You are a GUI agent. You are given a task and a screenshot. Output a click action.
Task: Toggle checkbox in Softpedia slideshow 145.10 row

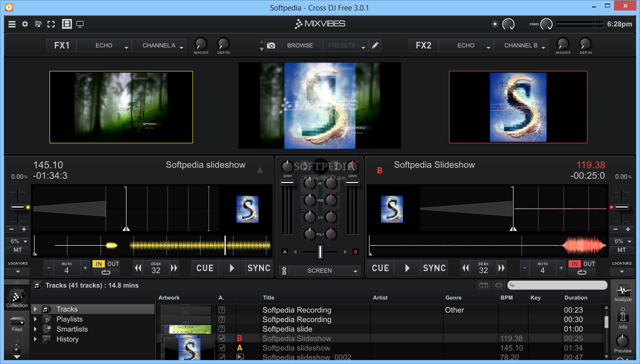222,348
